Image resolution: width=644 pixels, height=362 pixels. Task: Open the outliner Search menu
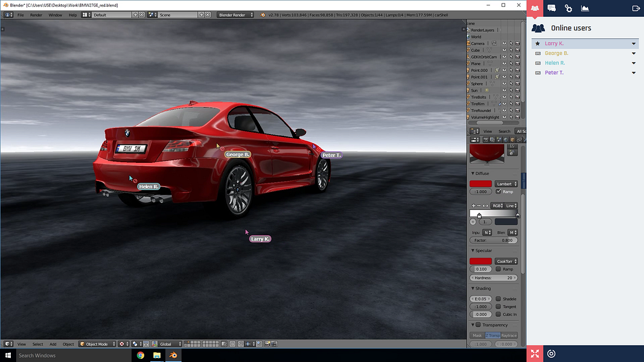pyautogui.click(x=504, y=132)
